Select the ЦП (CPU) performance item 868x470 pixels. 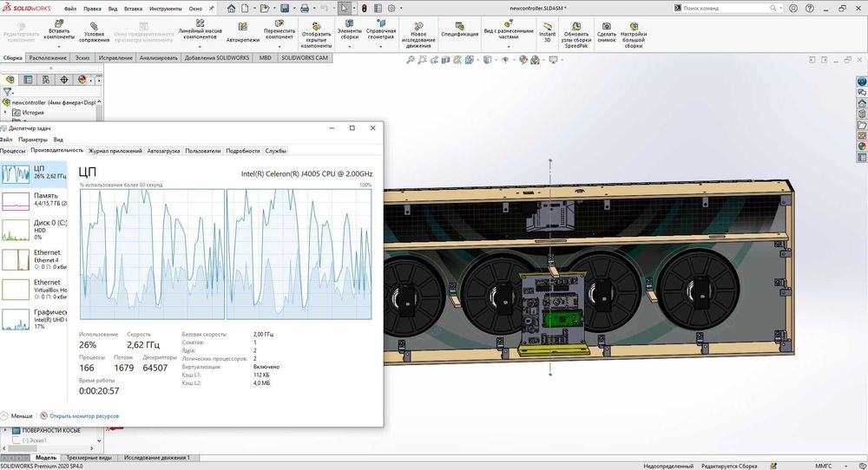click(33, 173)
